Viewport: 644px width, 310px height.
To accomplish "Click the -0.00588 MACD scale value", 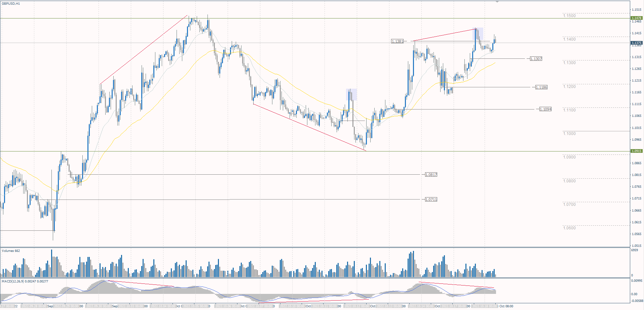I will pyautogui.click(x=637, y=301).
